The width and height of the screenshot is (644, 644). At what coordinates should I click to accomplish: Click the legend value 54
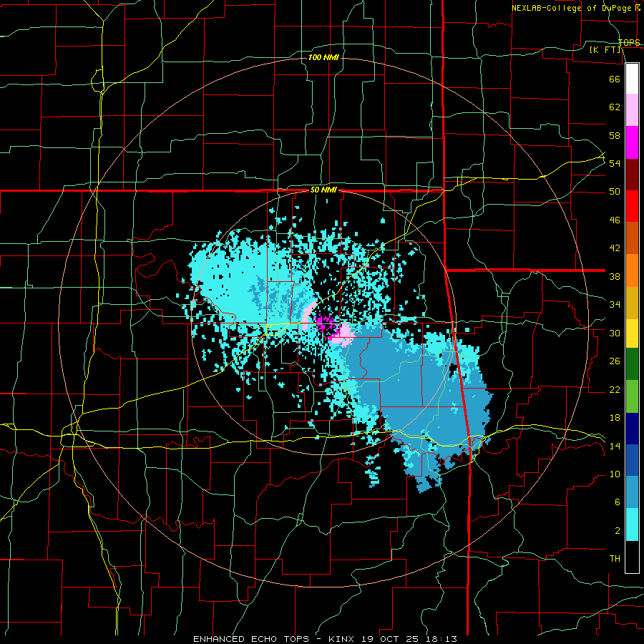pyautogui.click(x=615, y=163)
